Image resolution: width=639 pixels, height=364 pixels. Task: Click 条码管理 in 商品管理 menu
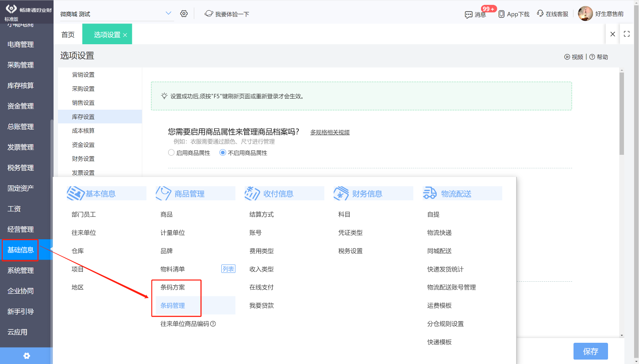click(173, 306)
